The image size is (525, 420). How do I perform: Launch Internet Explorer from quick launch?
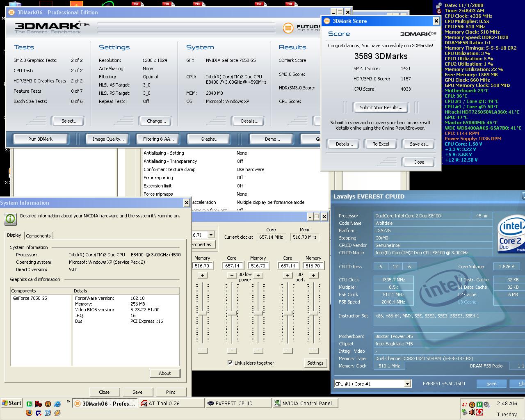[57, 404]
